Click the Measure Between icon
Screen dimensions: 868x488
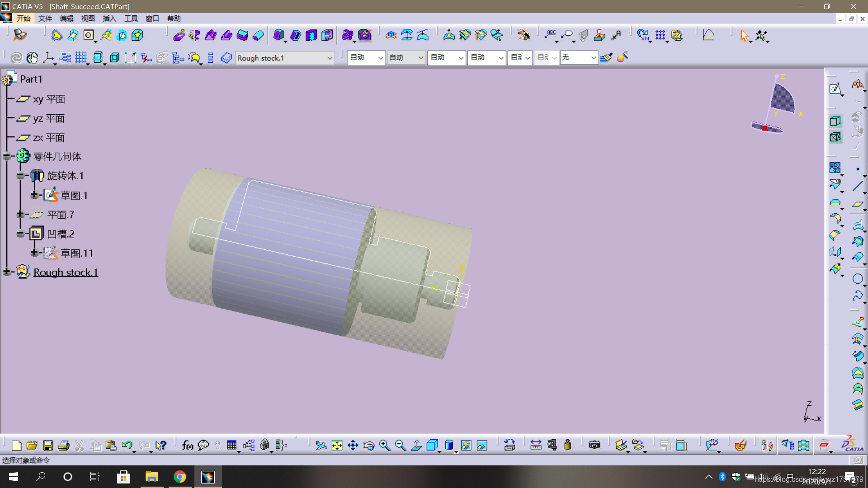click(x=536, y=446)
